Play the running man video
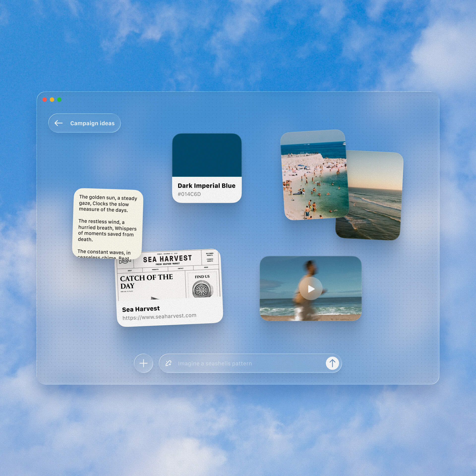 click(311, 289)
